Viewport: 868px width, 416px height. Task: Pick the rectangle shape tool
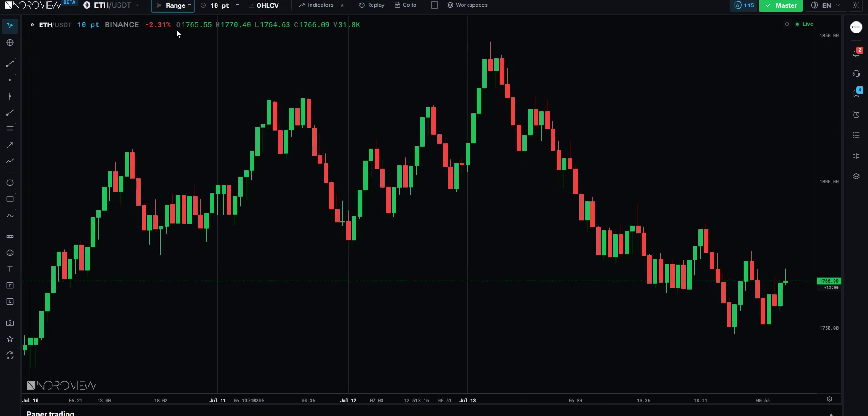(10, 199)
